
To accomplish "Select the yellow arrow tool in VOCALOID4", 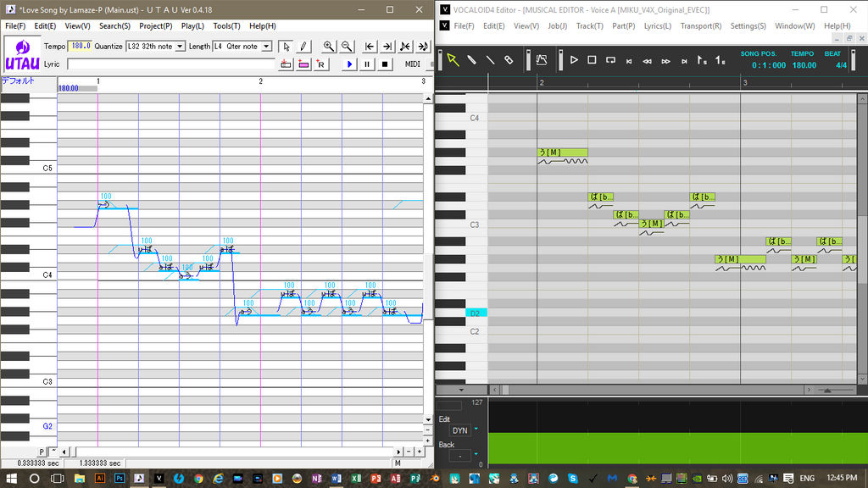I will 453,60.
